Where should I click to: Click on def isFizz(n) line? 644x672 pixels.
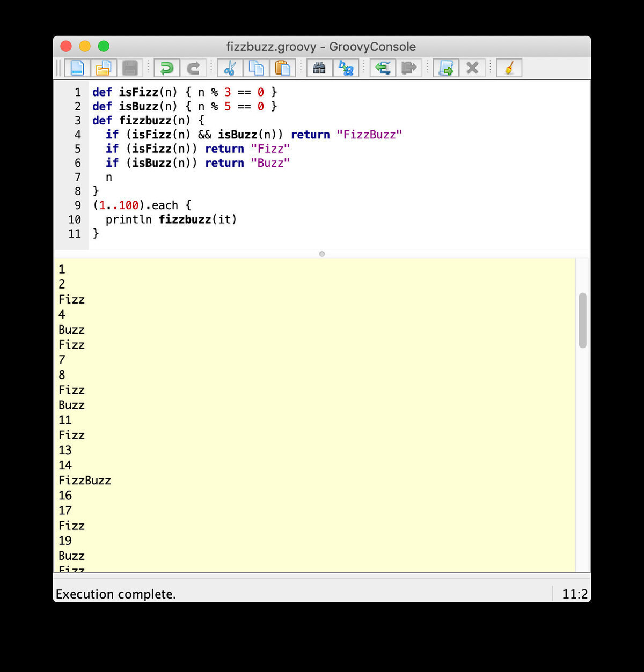pyautogui.click(x=185, y=92)
